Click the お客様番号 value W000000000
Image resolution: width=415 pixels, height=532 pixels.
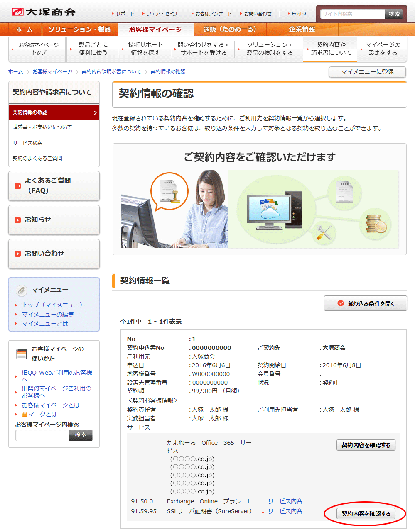(211, 374)
